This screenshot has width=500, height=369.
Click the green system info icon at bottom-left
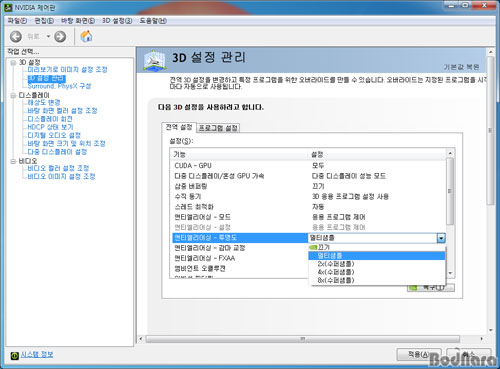[x=14, y=355]
